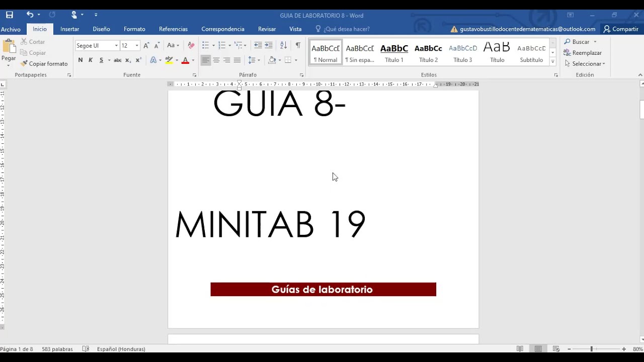644x362 pixels.
Task: Open Touch/Mouse mode quick access button
Action: 74,15
